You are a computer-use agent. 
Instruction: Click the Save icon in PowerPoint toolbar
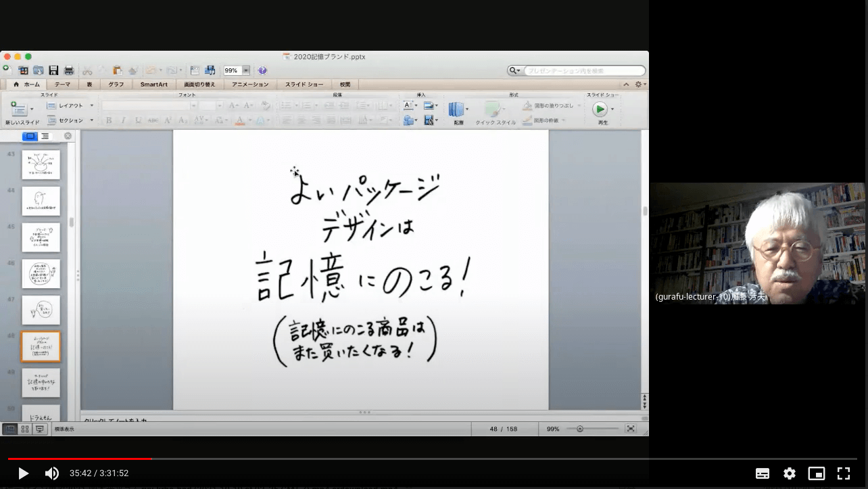(x=53, y=70)
